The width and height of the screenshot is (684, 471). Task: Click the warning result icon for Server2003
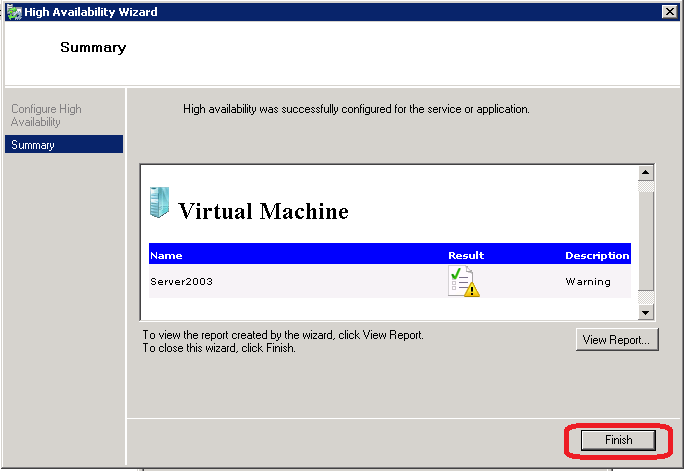[x=463, y=282]
